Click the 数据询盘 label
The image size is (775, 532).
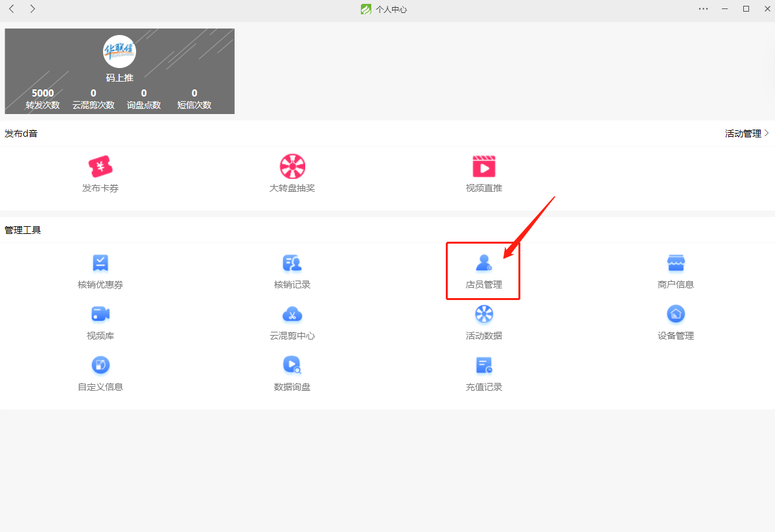point(292,387)
